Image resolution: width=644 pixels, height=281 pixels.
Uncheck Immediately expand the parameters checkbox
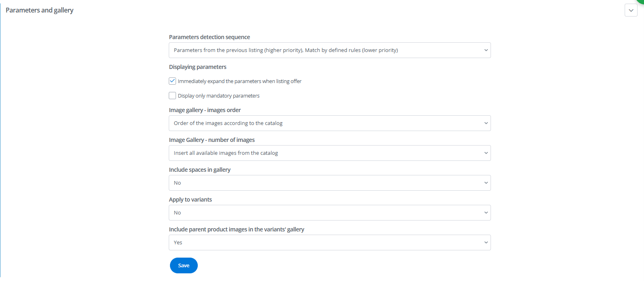tap(172, 81)
